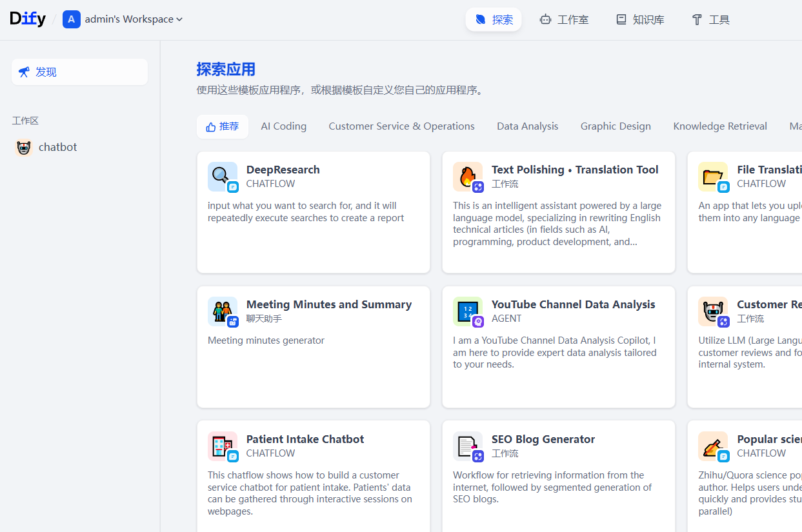Viewport: 802px width, 532px height.
Task: Click the robot icon beside 工作室
Action: pos(546,19)
